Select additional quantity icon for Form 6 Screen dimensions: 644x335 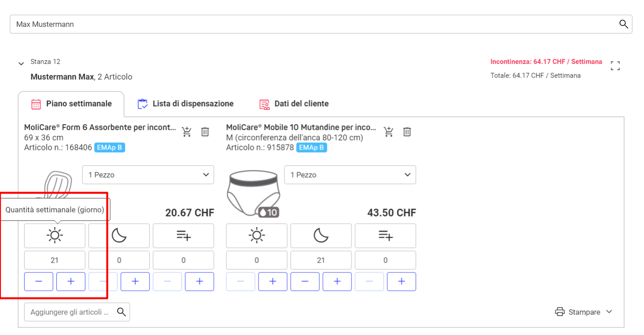pos(184,235)
